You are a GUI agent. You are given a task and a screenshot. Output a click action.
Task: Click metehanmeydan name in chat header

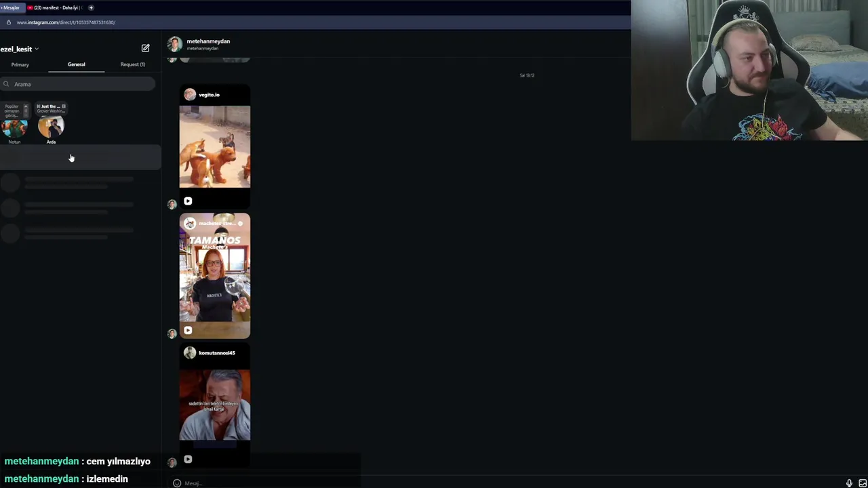pyautogui.click(x=208, y=41)
